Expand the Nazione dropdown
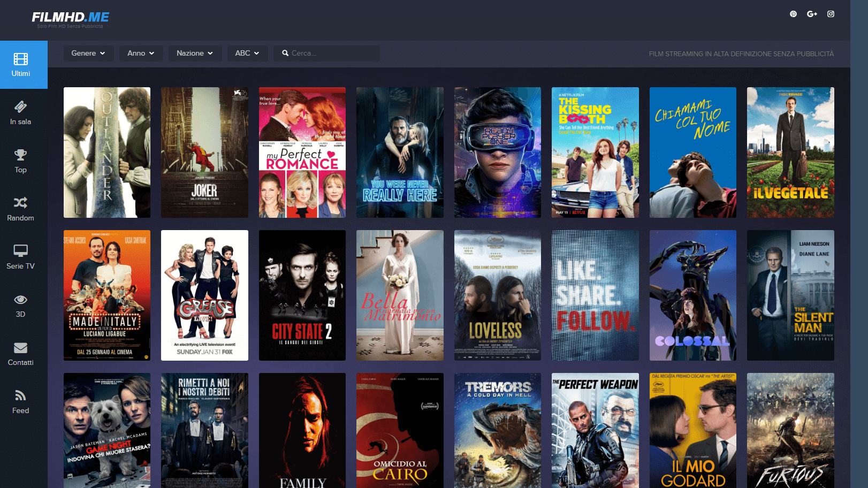 (x=195, y=53)
